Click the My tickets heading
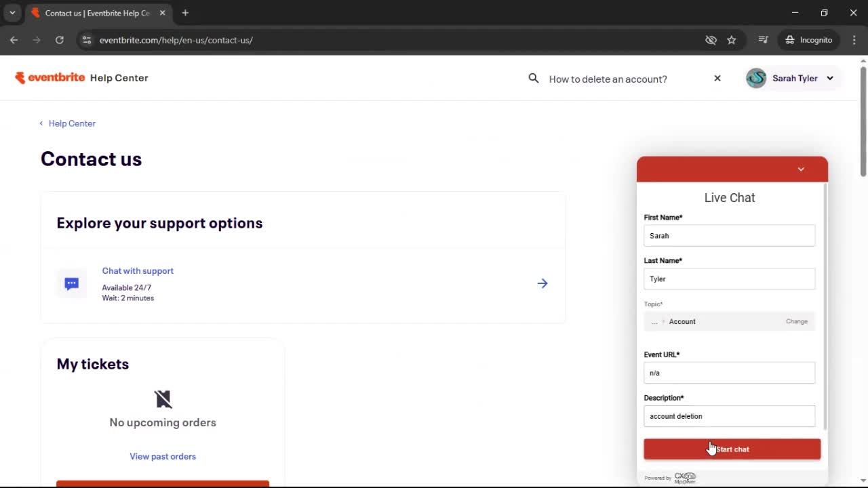868x488 pixels. pos(93,364)
